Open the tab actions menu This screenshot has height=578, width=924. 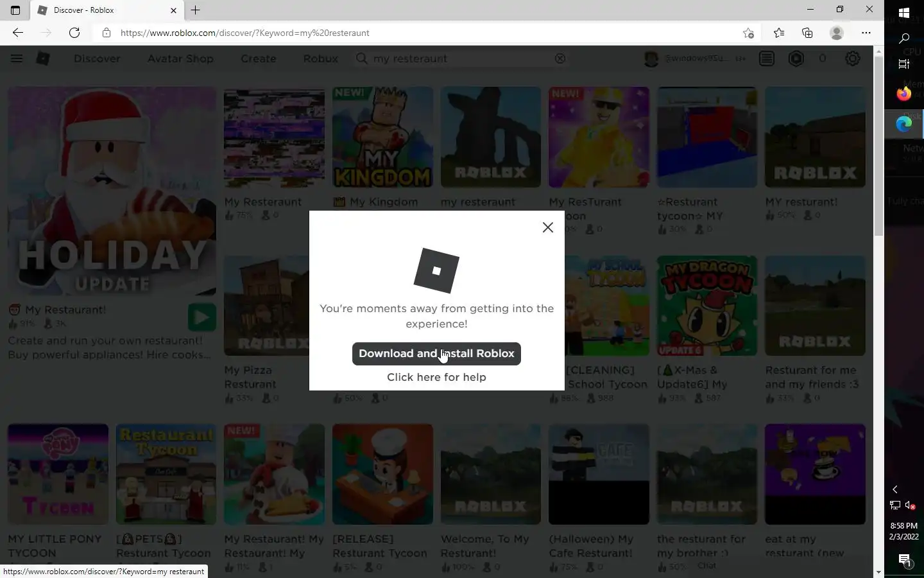click(x=15, y=10)
